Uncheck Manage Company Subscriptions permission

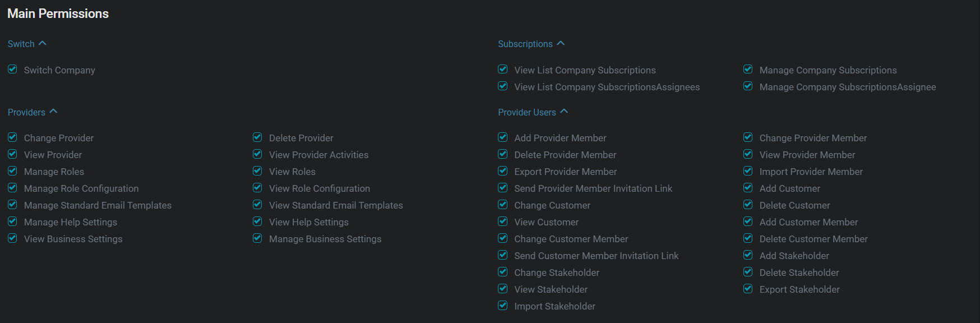click(748, 70)
